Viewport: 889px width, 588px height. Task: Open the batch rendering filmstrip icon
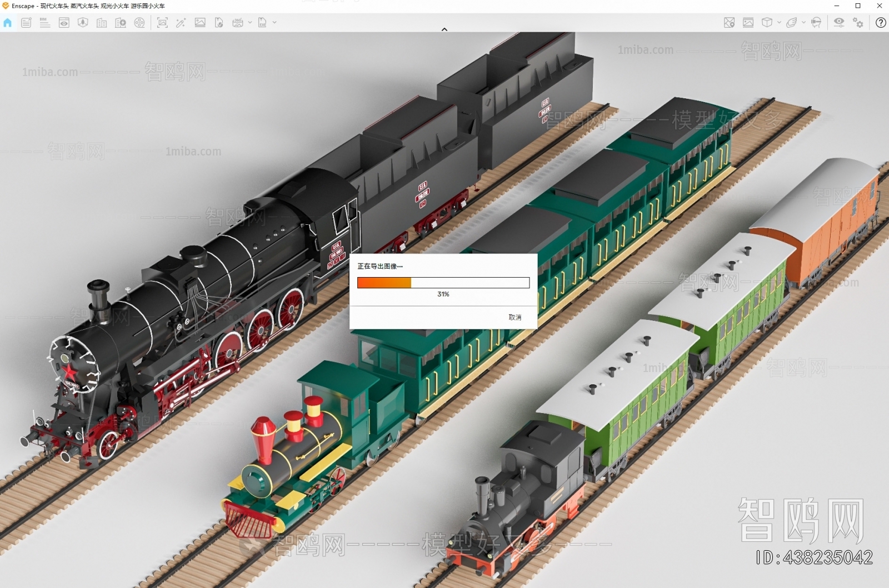tap(748, 23)
